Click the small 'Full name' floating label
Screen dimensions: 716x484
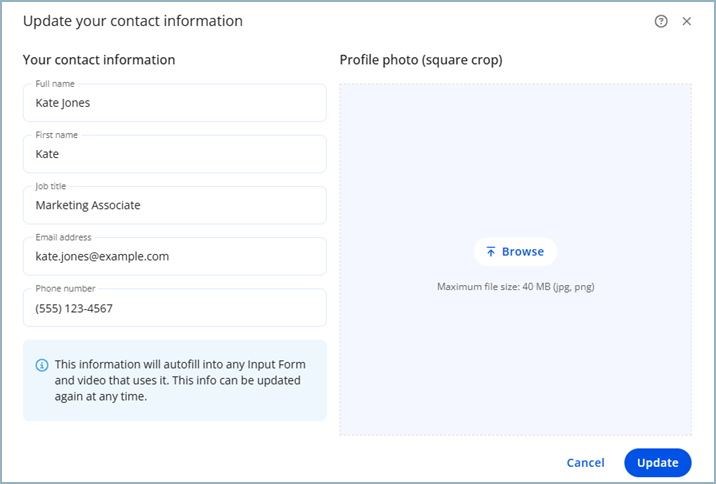(55, 84)
